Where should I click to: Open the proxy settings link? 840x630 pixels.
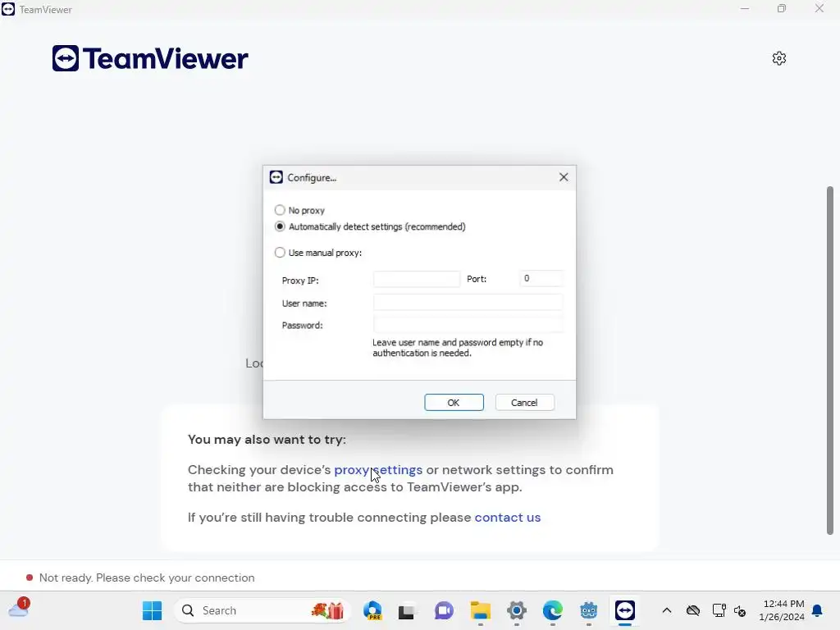pyautogui.click(x=378, y=470)
